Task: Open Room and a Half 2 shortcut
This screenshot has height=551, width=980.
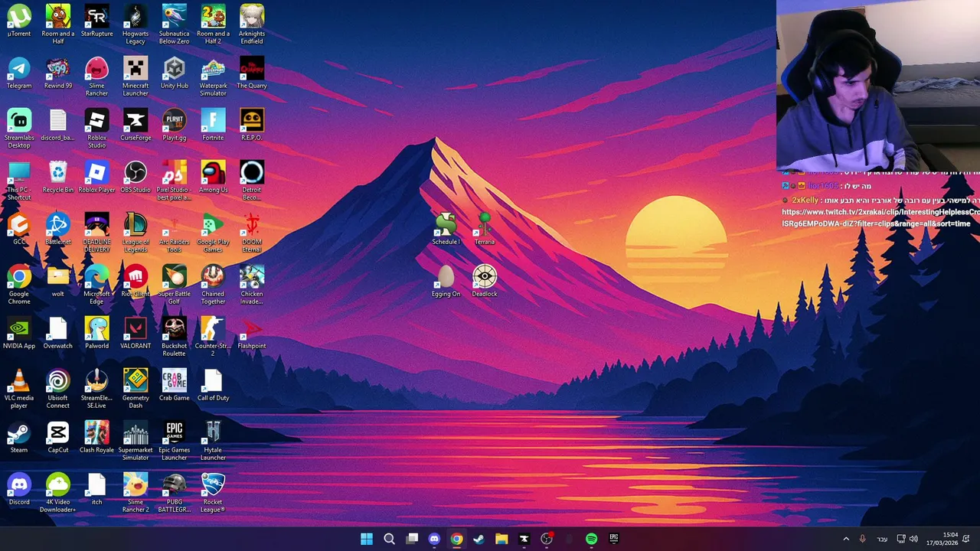Action: coord(213,24)
